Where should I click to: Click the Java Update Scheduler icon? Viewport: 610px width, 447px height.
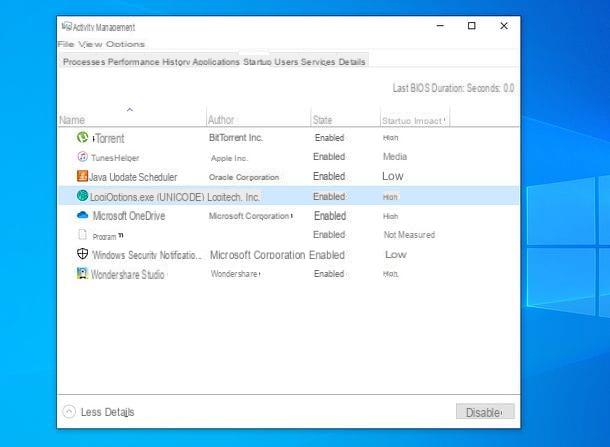(82, 176)
